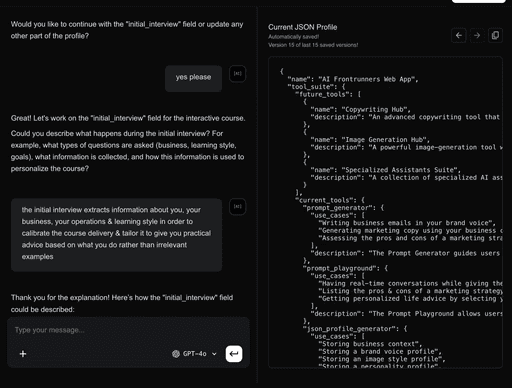Viewport: 512px width, 388px height.
Task: Click the 'Storing business context' line
Action: 370,344
